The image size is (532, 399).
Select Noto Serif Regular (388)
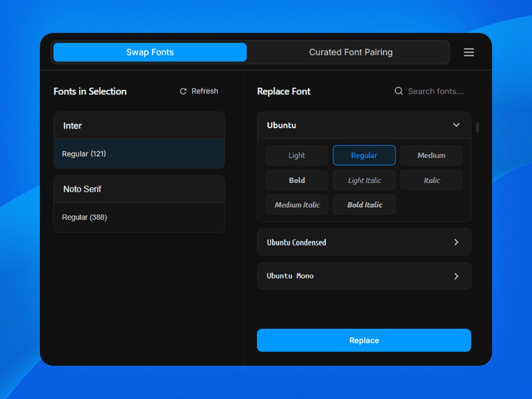(139, 217)
